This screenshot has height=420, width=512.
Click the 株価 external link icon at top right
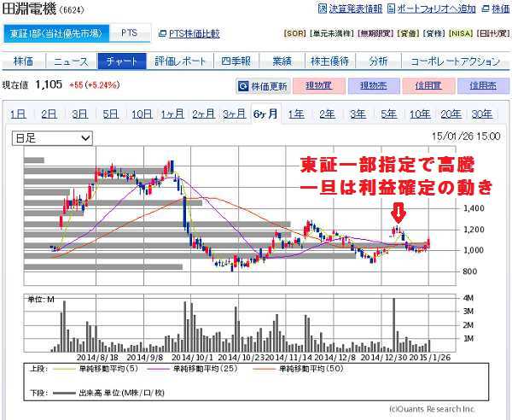[x=486, y=9]
